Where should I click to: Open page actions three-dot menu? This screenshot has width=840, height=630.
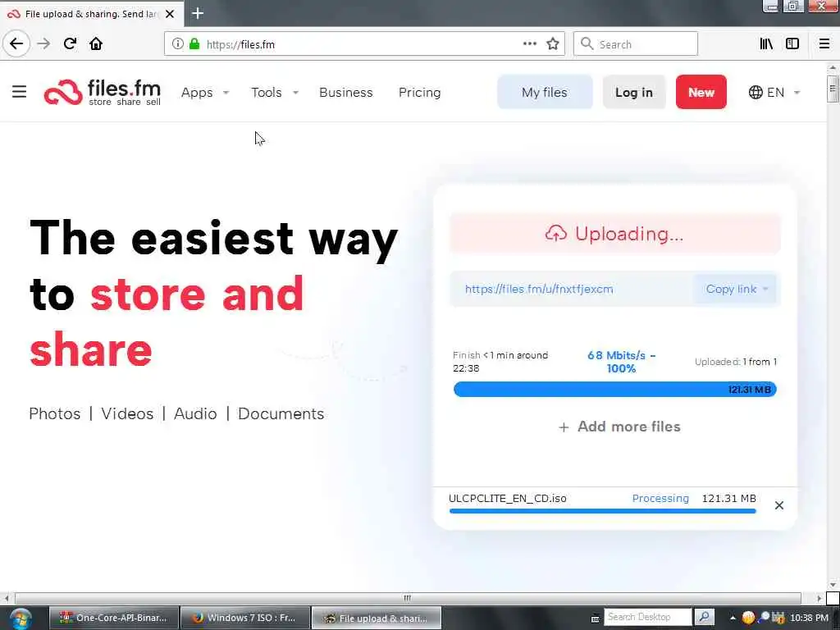click(x=529, y=44)
